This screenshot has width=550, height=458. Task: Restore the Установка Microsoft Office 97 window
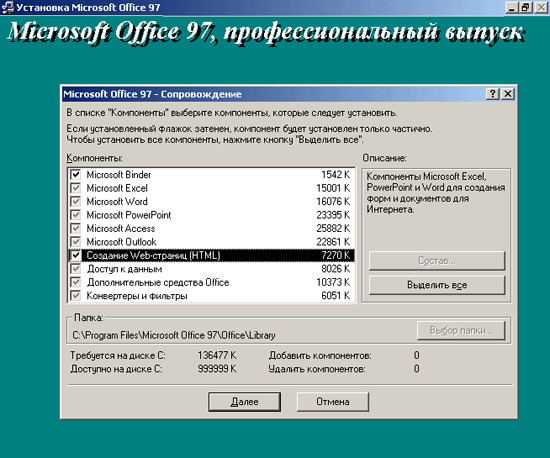coord(525,7)
